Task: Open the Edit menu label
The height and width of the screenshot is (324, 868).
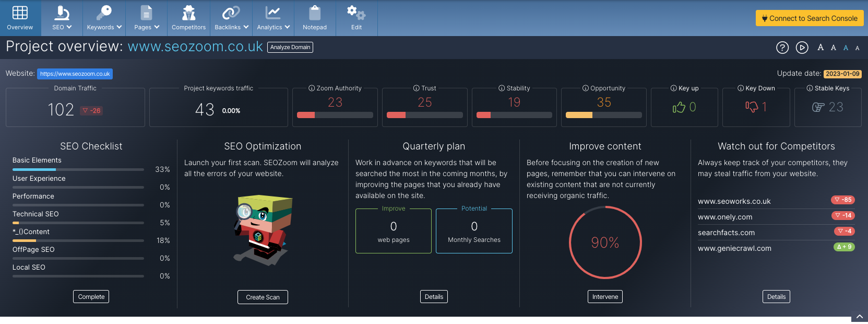Action: [x=356, y=27]
